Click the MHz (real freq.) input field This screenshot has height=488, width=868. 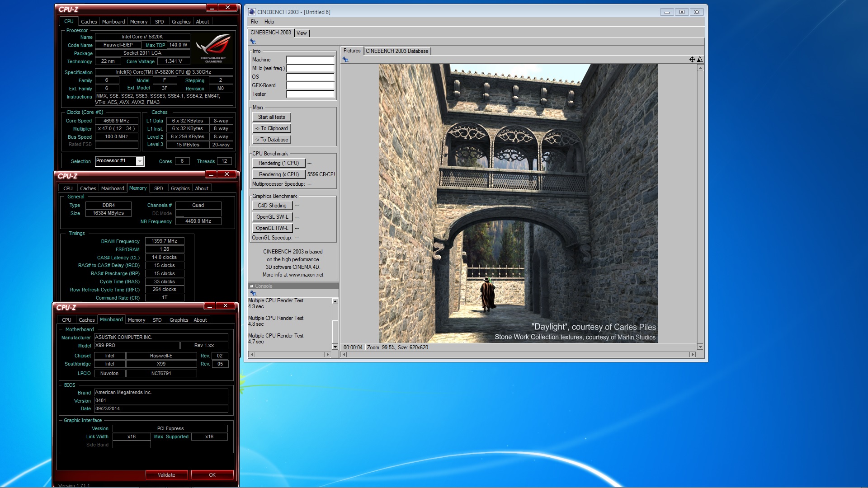click(x=311, y=68)
